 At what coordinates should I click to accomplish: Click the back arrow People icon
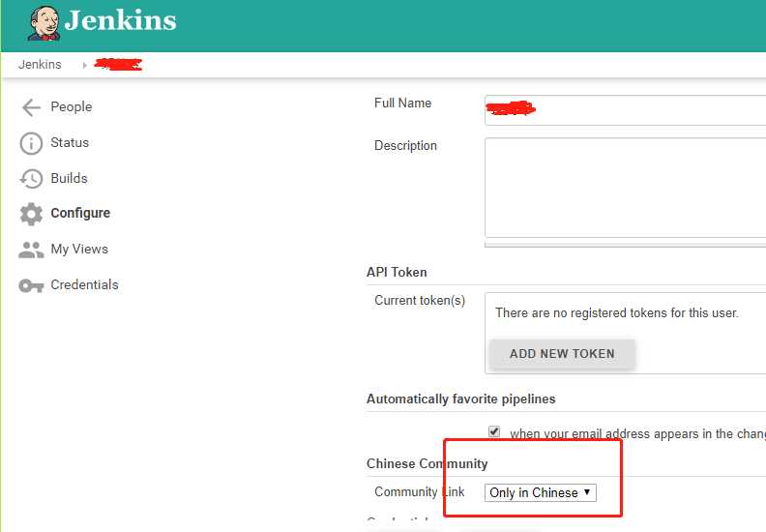pos(31,107)
